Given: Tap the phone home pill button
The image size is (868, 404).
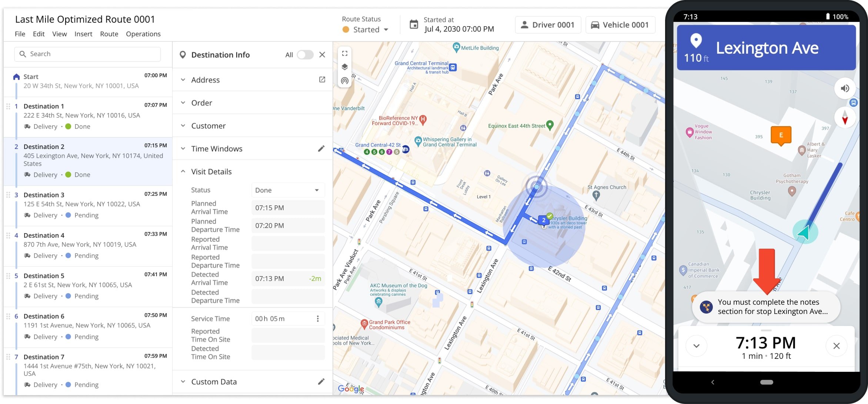Looking at the screenshot, I should click(x=767, y=382).
